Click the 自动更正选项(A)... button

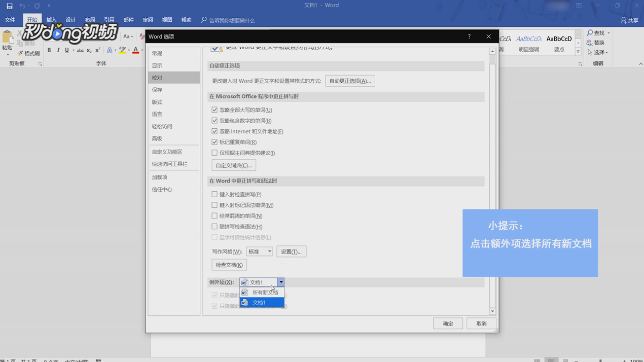[350, 81]
